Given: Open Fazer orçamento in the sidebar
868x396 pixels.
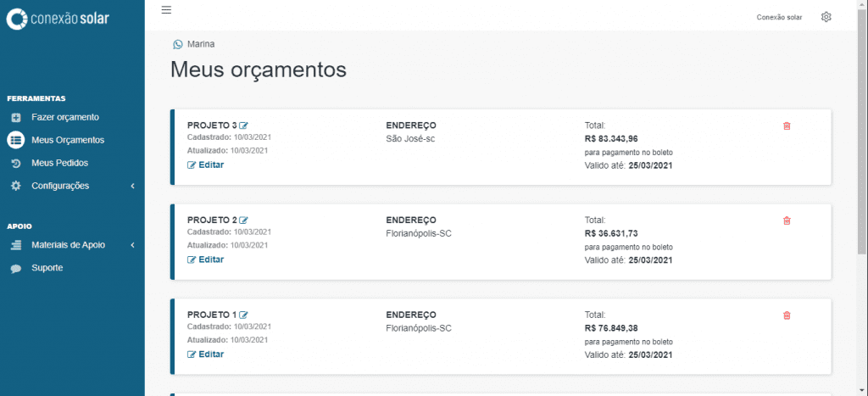Looking at the screenshot, I should click(x=64, y=117).
